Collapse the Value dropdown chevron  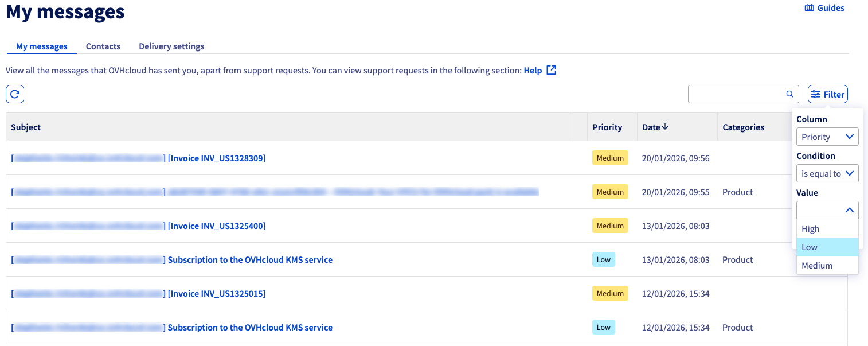(850, 210)
